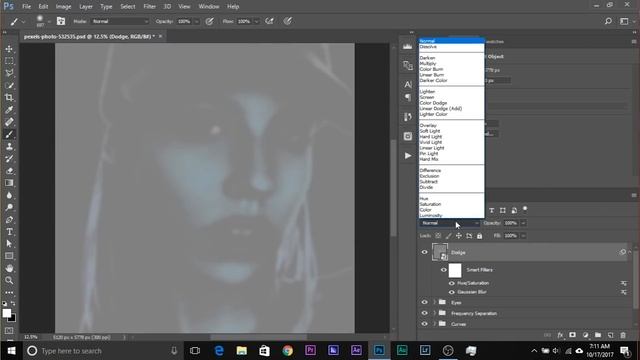Image resolution: width=640 pixels, height=360 pixels.
Task: Create new fill or adjustment layer
Action: click(x=585, y=335)
